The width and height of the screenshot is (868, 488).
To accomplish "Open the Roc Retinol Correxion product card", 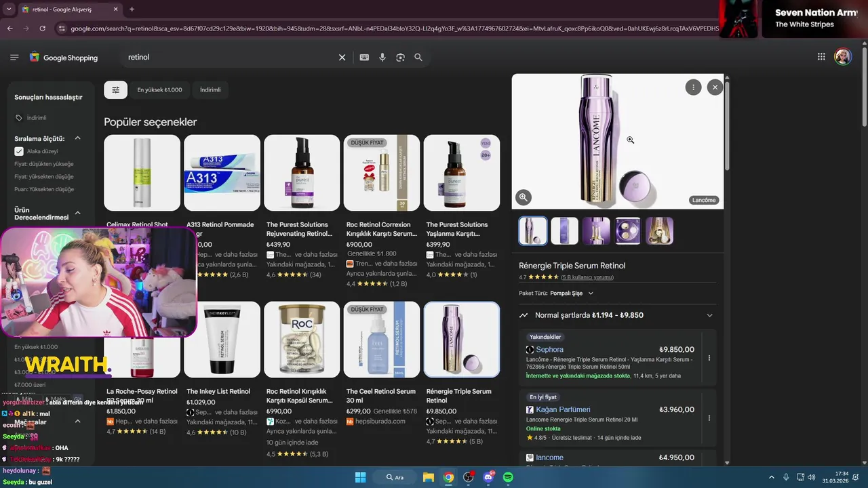I will (x=382, y=210).
